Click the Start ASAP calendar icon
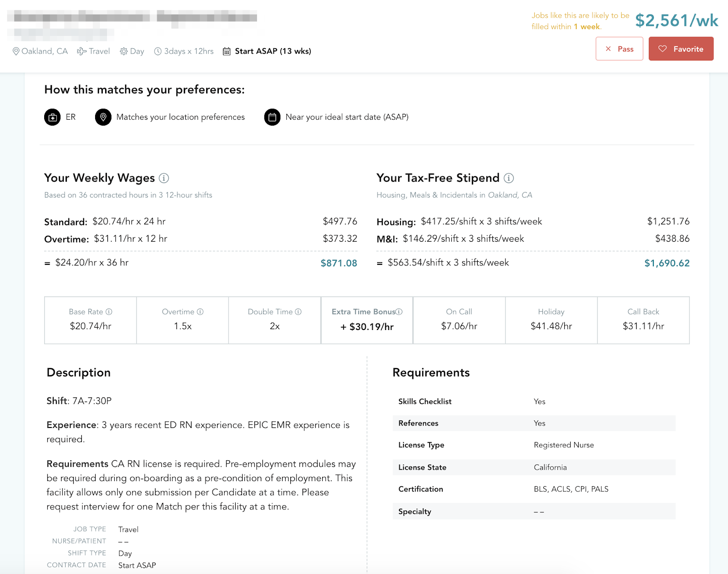Image resolution: width=728 pixels, height=574 pixels. click(227, 51)
